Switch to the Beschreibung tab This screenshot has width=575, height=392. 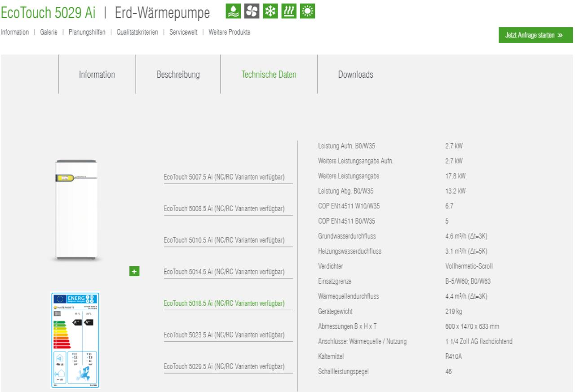click(x=178, y=75)
